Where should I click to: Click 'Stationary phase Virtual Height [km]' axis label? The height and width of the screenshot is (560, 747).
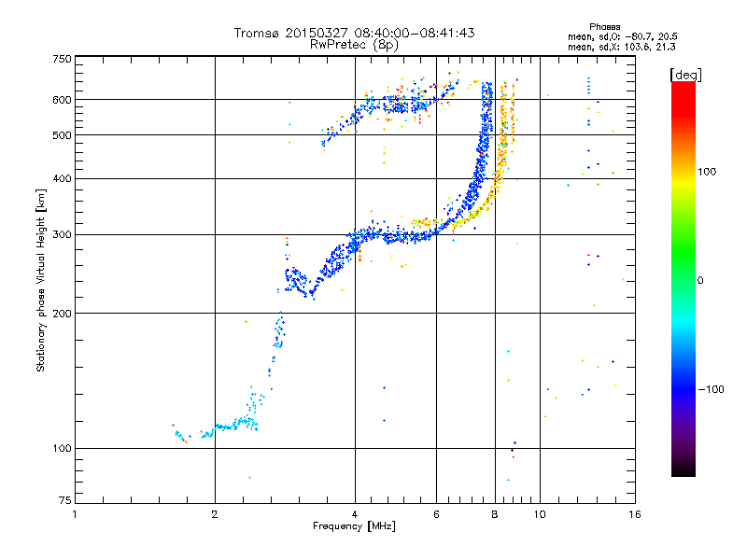click(x=41, y=281)
